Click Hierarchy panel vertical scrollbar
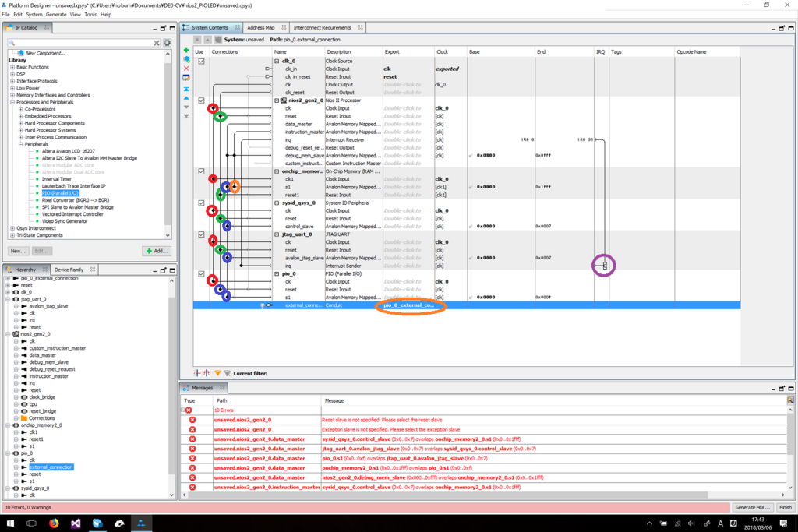This screenshot has width=798, height=532. [171, 386]
